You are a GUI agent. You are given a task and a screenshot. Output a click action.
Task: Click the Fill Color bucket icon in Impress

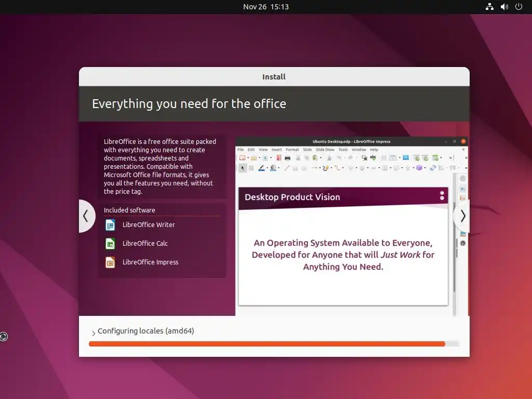(273, 168)
